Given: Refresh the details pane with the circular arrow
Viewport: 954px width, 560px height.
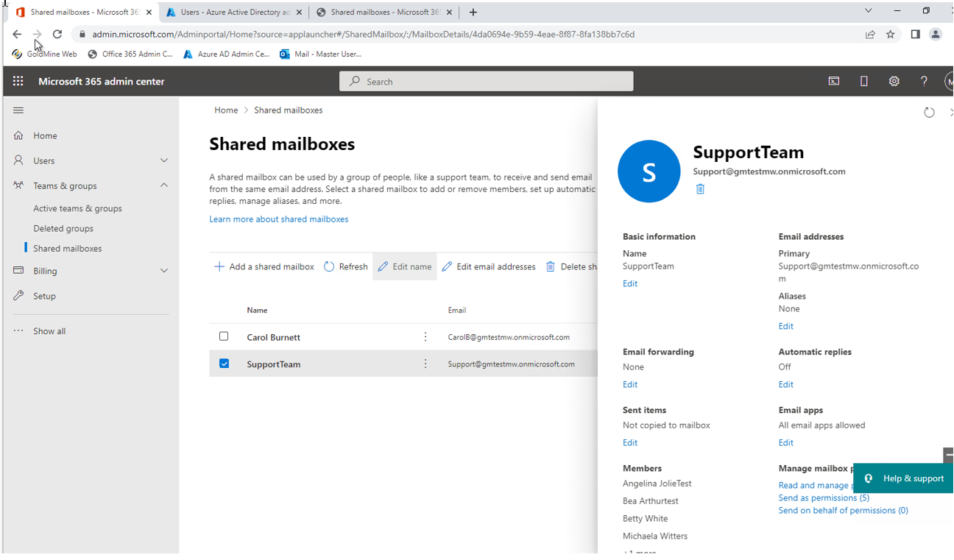Looking at the screenshot, I should tap(929, 112).
